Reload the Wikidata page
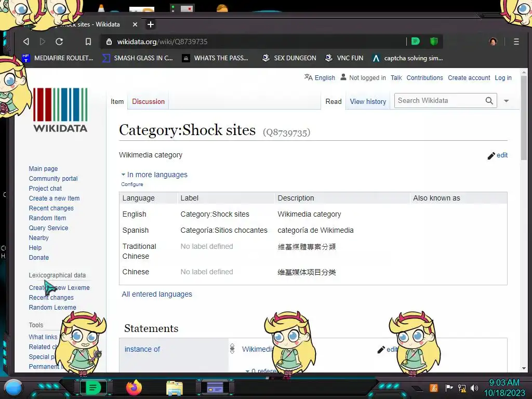 [x=59, y=42]
